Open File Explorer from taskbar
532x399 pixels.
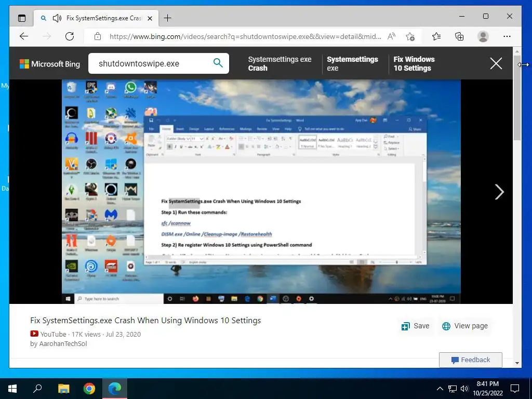(x=63, y=389)
